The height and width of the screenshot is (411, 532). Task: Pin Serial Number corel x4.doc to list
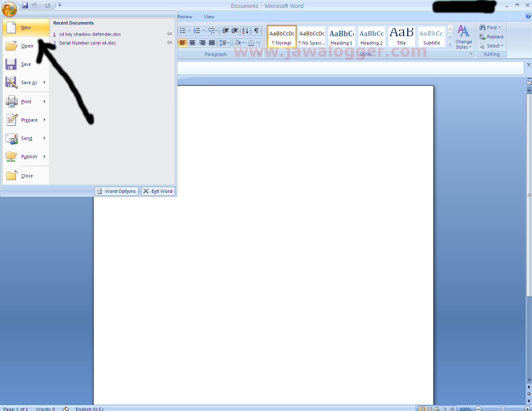[x=169, y=42]
